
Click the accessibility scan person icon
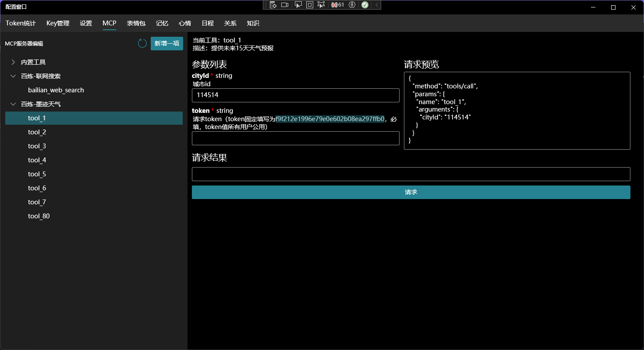352,5
